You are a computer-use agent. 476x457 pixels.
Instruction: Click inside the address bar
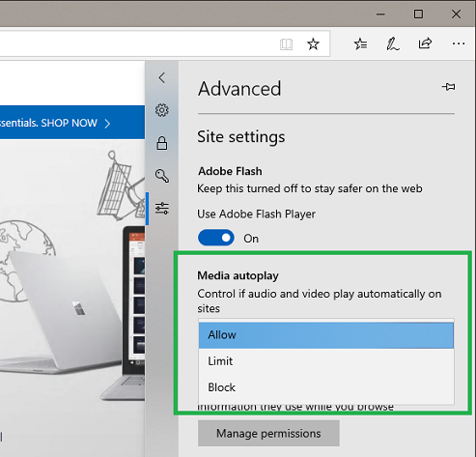coord(138,43)
